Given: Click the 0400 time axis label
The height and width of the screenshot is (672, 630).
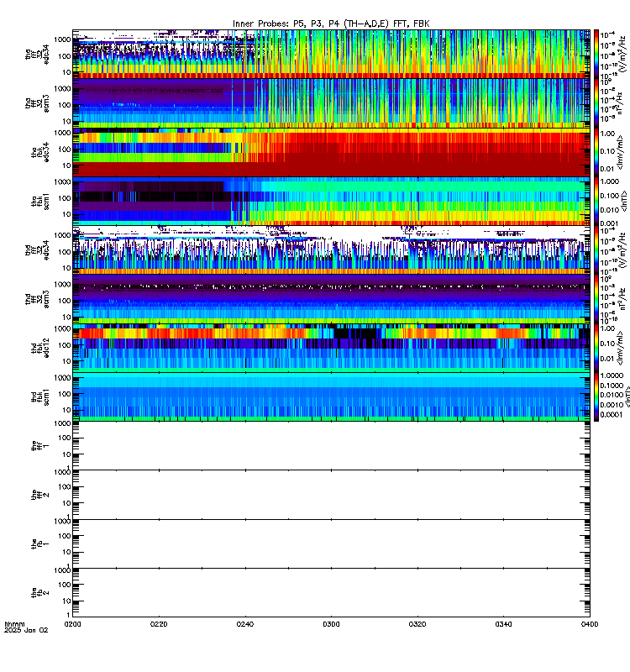Looking at the screenshot, I should click(590, 624).
